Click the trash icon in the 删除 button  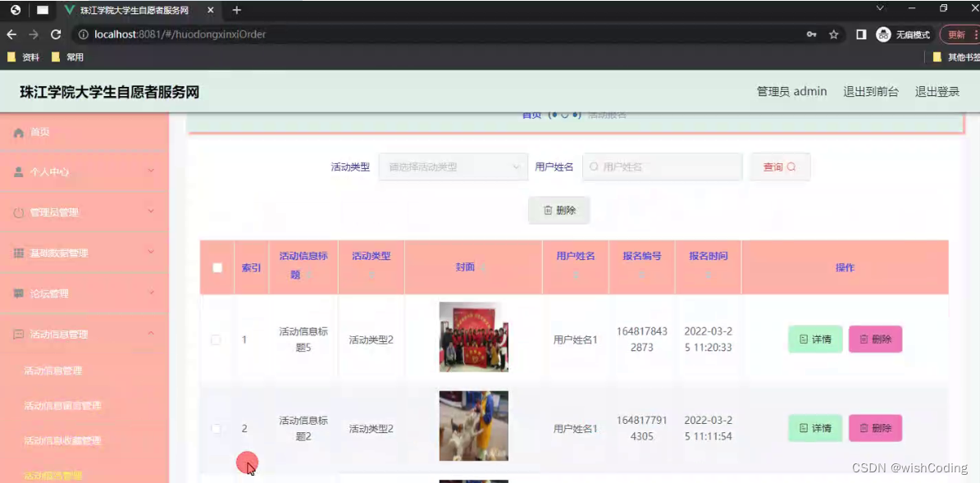click(x=548, y=210)
